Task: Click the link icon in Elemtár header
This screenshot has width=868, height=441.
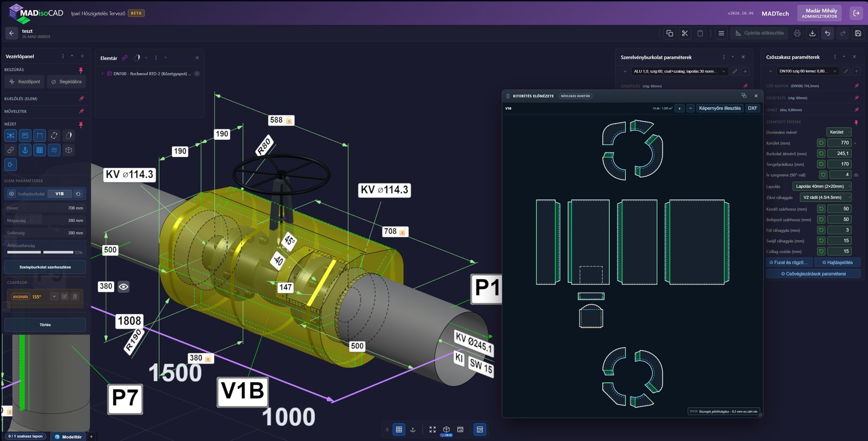Action: point(125,58)
